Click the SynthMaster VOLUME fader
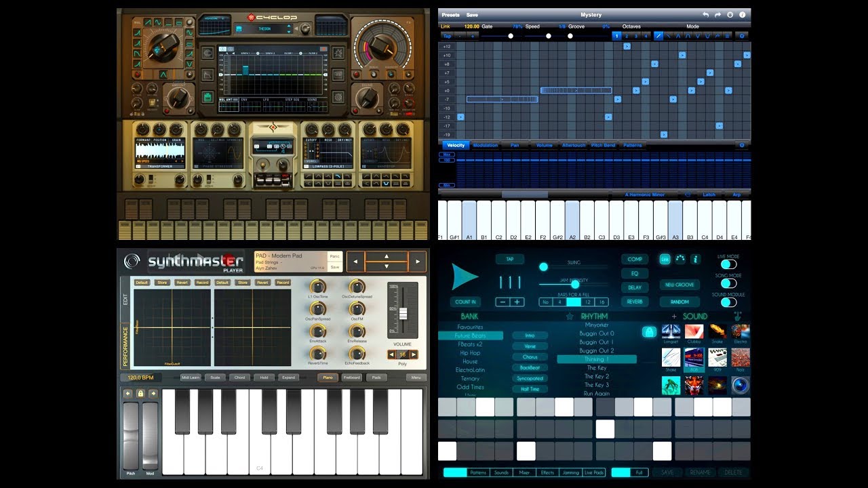 [x=403, y=314]
